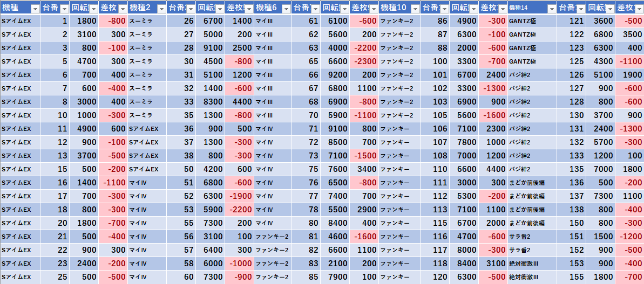The image size is (644, 284).
Task: Select マイIII cell in machine 61's row
Action: click(273, 21)
